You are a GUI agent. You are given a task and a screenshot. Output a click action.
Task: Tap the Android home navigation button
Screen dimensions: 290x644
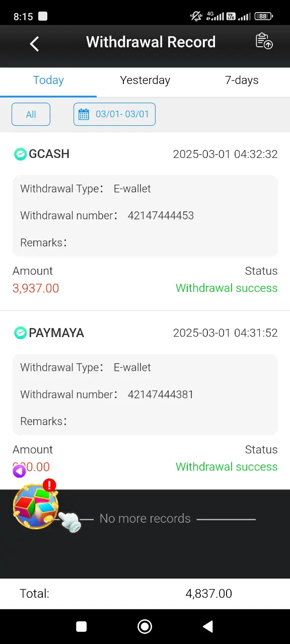pos(145,626)
